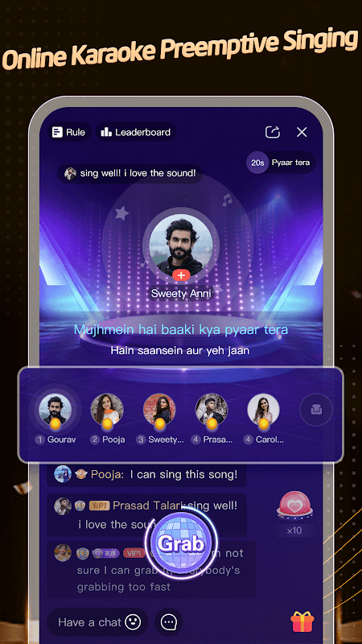The height and width of the screenshot is (644, 362).
Task: Tap Pooja's chat message avatar
Action: 63,474
